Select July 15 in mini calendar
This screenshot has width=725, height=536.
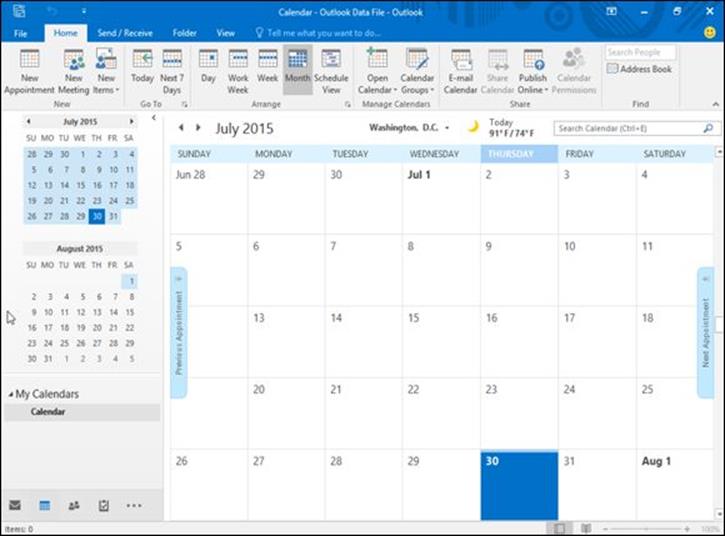(80, 185)
